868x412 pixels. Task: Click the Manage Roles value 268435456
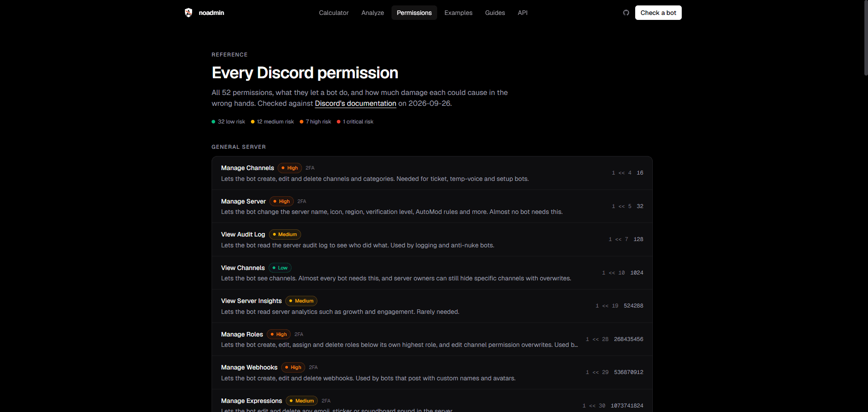628,339
